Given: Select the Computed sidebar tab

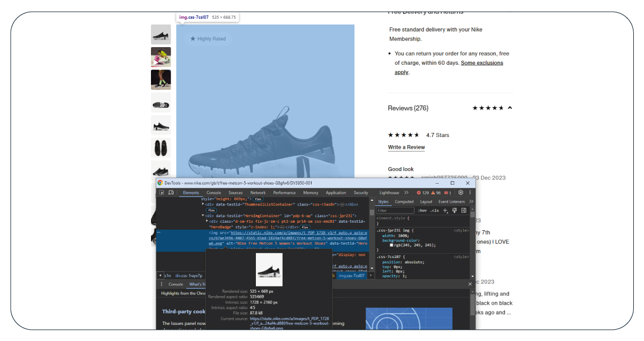Looking at the screenshot, I should pos(404,202).
